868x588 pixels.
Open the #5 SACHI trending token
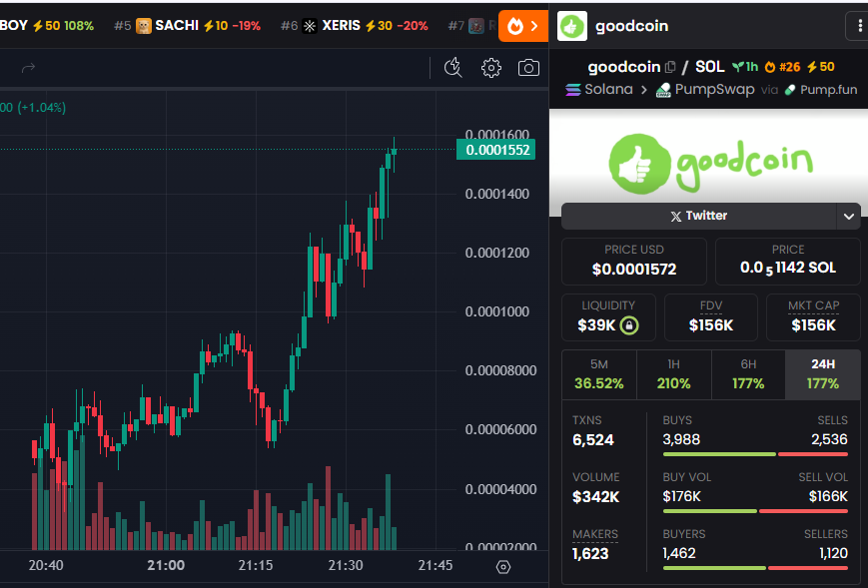click(187, 25)
